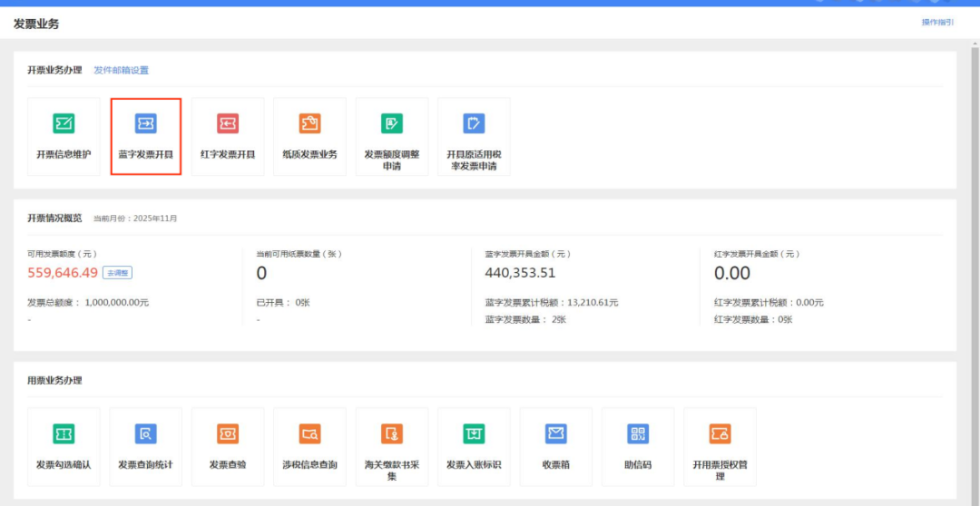Open 涉税信息查询 tile

tap(309, 447)
